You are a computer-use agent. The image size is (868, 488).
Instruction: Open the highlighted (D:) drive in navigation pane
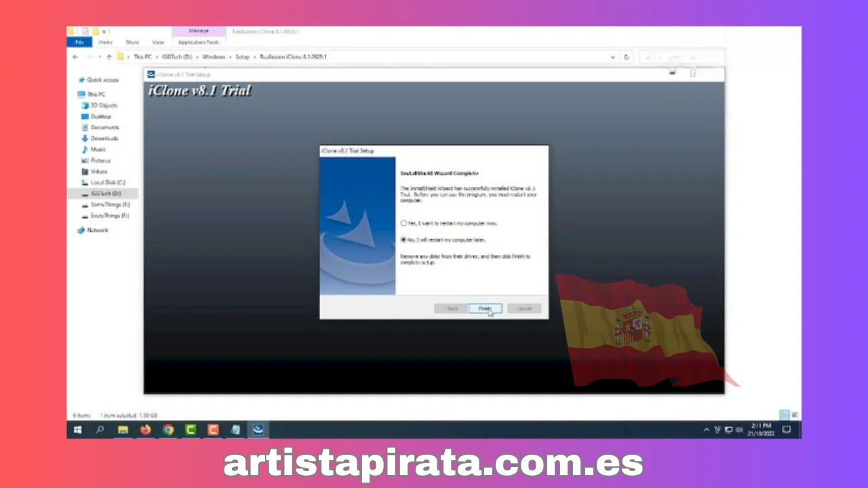(x=102, y=193)
